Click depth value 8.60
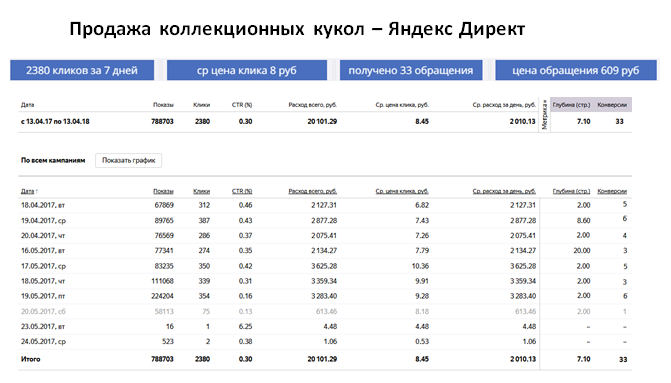This screenshot has width=671, height=383. coord(583,221)
